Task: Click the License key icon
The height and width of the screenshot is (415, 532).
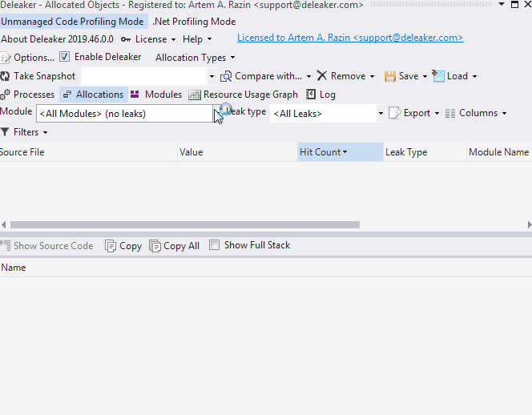Action: point(126,39)
